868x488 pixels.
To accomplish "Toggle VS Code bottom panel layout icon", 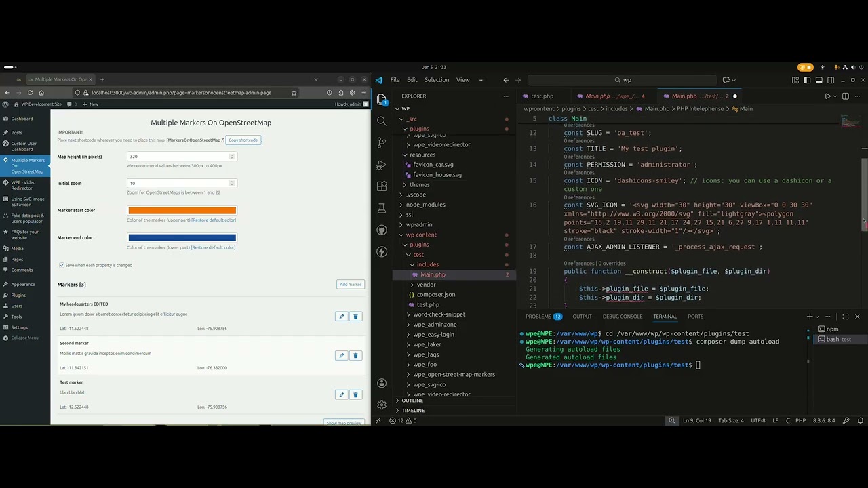I will (818, 80).
